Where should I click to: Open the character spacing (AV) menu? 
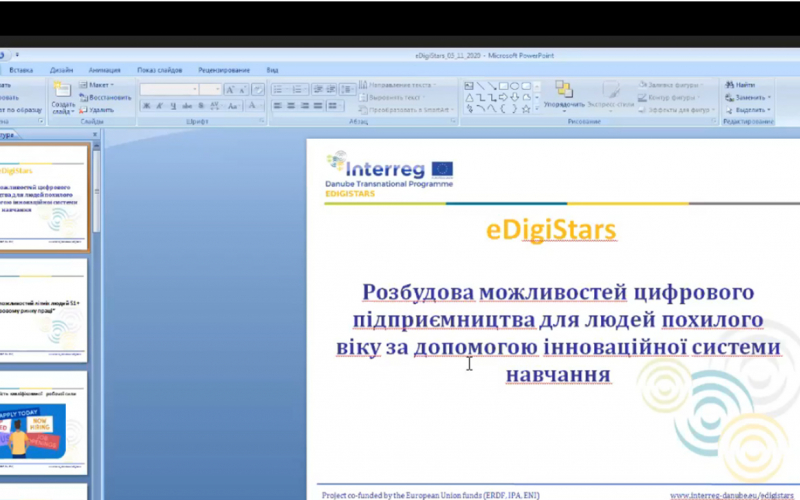tap(215, 106)
